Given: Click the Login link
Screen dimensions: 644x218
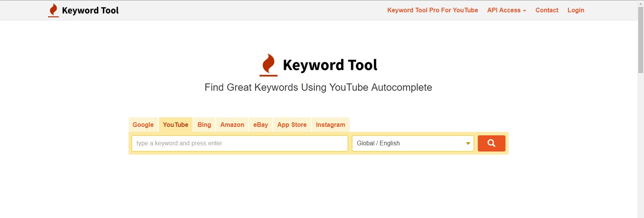Looking at the screenshot, I should point(576,10).
